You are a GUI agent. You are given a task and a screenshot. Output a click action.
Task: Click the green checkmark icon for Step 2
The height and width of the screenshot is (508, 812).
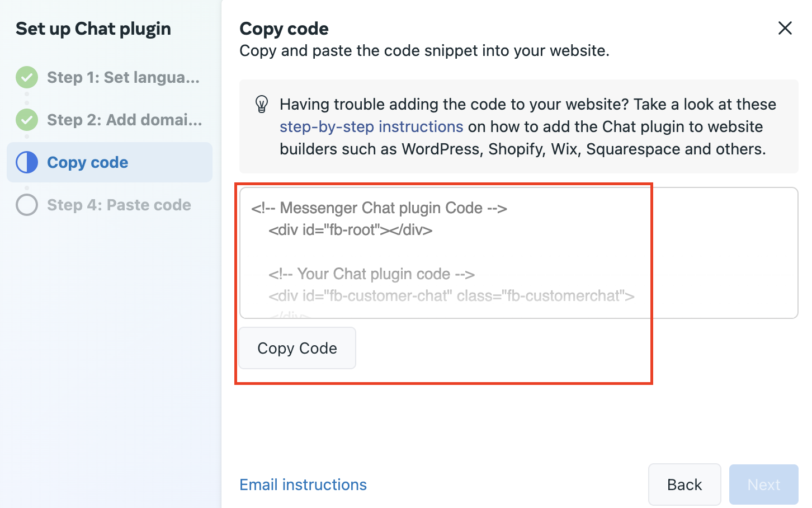27,120
